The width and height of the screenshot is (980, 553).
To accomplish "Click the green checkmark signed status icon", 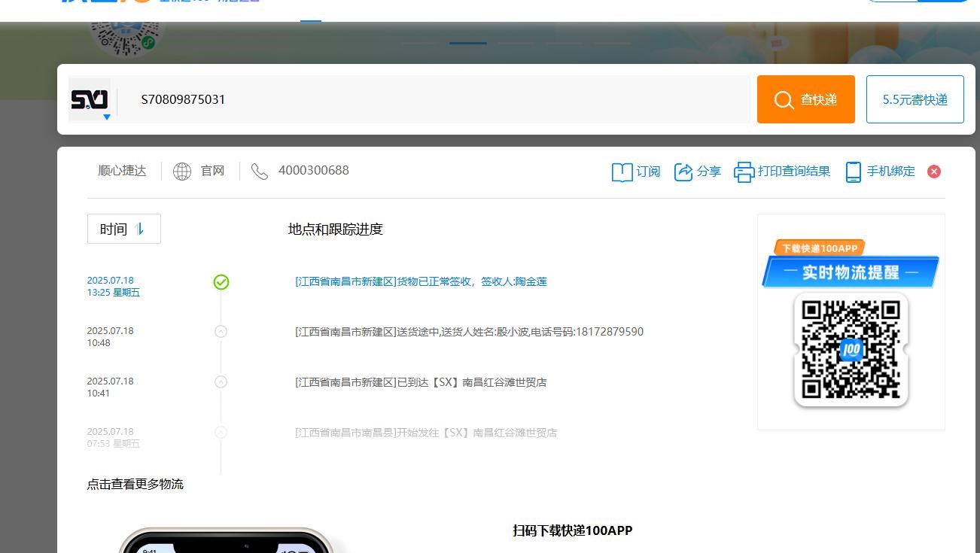I will click(221, 282).
